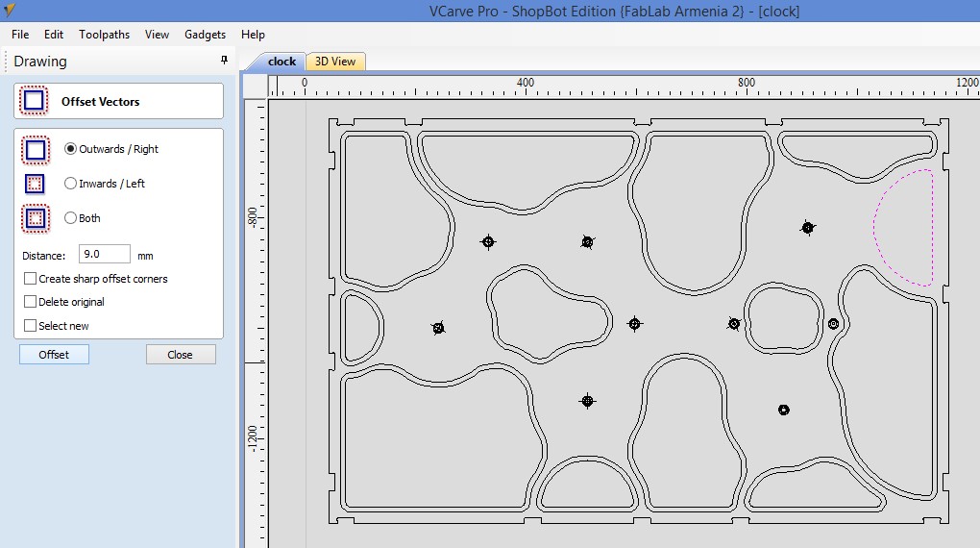Open the View menu
This screenshot has height=548, width=980.
(157, 35)
